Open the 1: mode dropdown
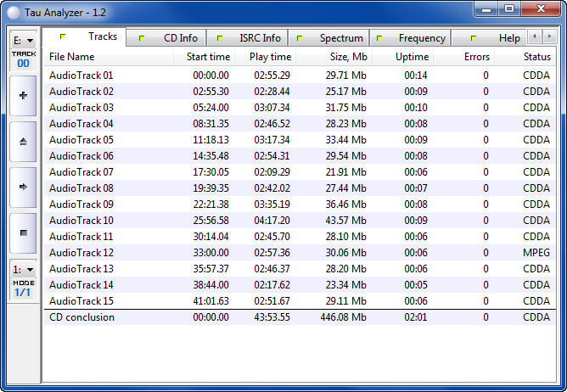 click(x=23, y=269)
